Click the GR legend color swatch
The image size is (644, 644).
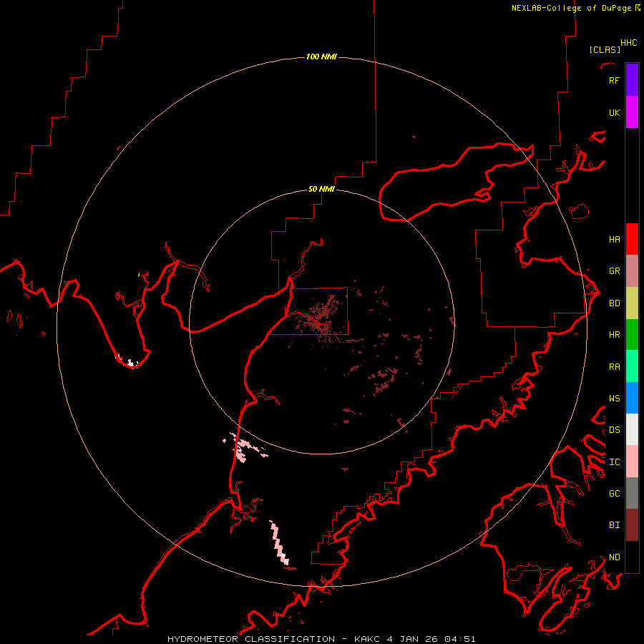(x=632, y=271)
